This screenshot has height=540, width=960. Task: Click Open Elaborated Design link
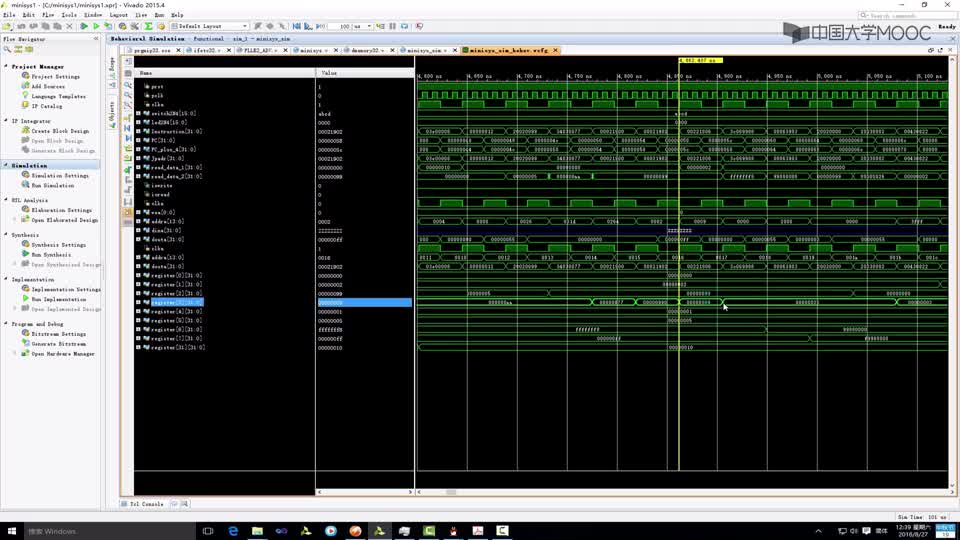(x=64, y=220)
